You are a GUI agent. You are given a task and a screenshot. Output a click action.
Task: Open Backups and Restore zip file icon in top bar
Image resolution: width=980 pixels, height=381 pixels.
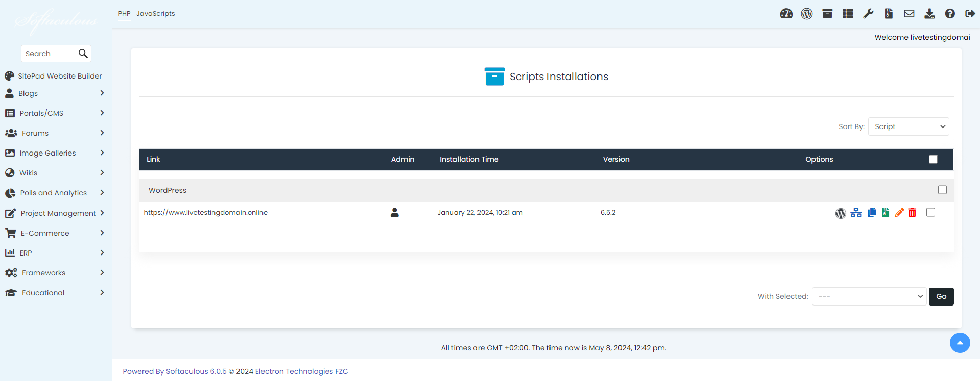pyautogui.click(x=889, y=14)
